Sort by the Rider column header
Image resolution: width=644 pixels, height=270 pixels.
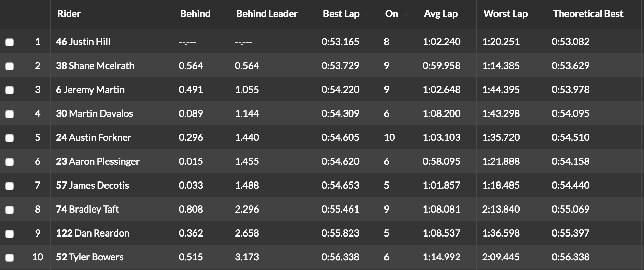tap(69, 14)
